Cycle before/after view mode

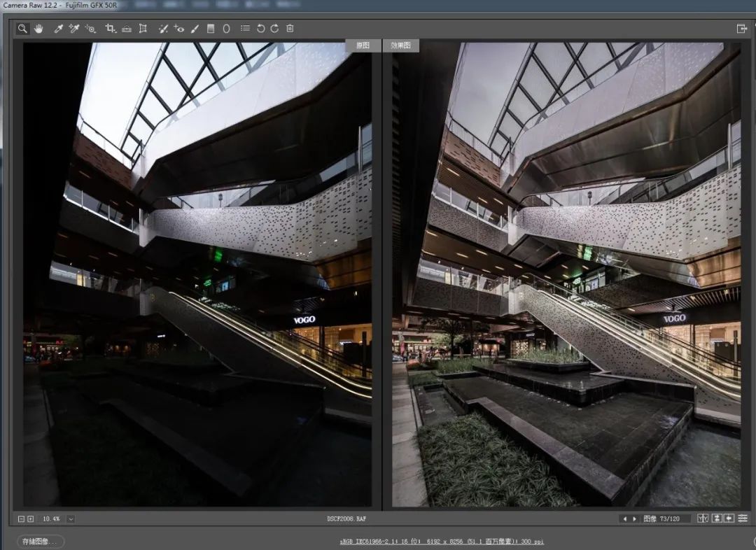704,519
